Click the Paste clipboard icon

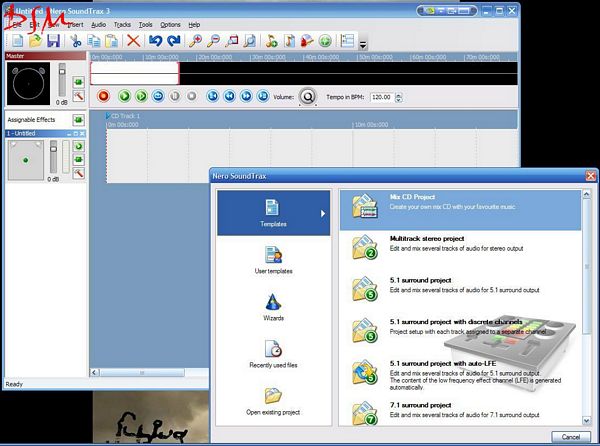111,41
